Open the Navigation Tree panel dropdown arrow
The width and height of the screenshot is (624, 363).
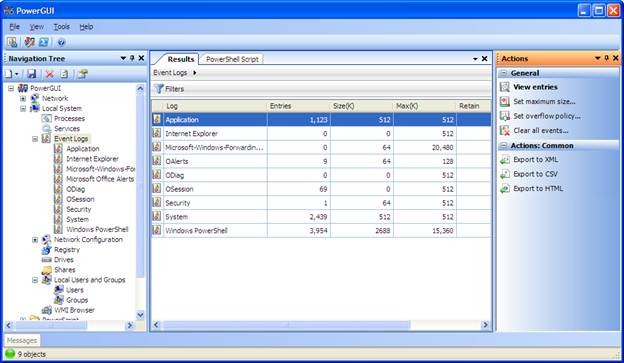pyautogui.click(x=123, y=59)
